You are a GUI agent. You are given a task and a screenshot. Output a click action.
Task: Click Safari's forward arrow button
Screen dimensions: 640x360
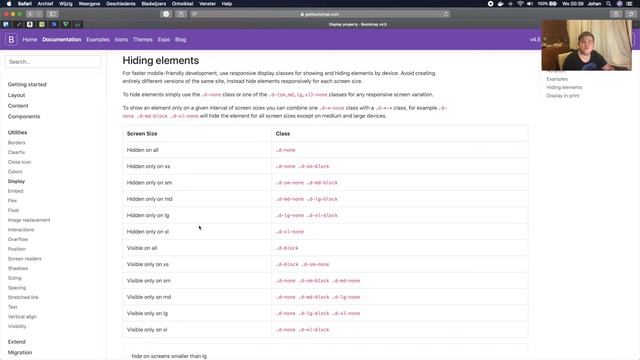(39, 14)
